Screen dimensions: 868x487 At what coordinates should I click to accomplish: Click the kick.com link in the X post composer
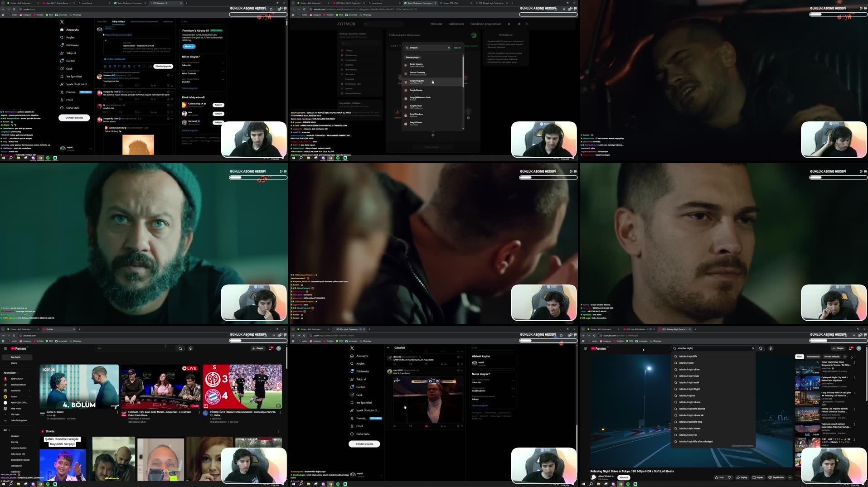(118, 35)
